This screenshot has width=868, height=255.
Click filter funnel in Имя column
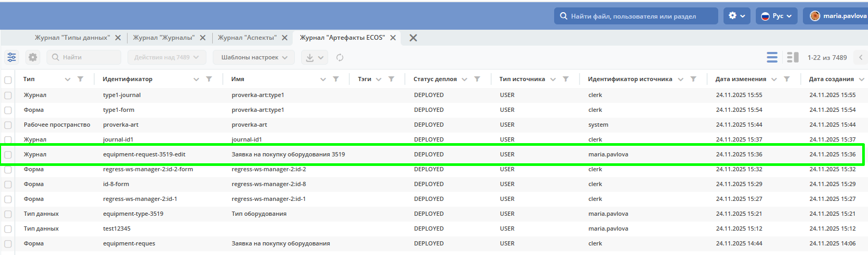(x=336, y=79)
